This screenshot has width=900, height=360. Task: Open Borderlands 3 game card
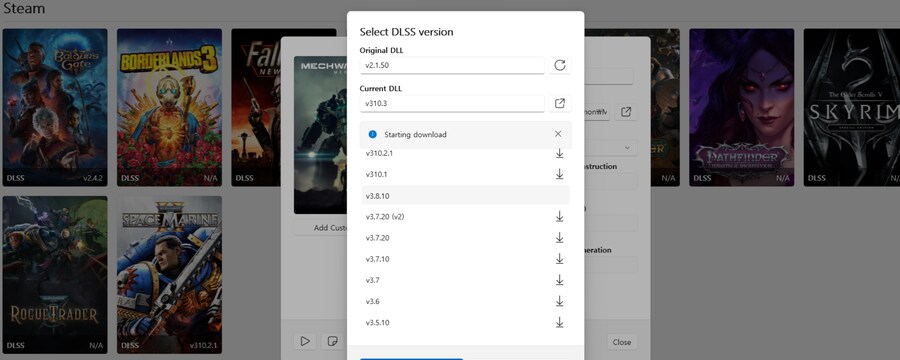[169, 107]
